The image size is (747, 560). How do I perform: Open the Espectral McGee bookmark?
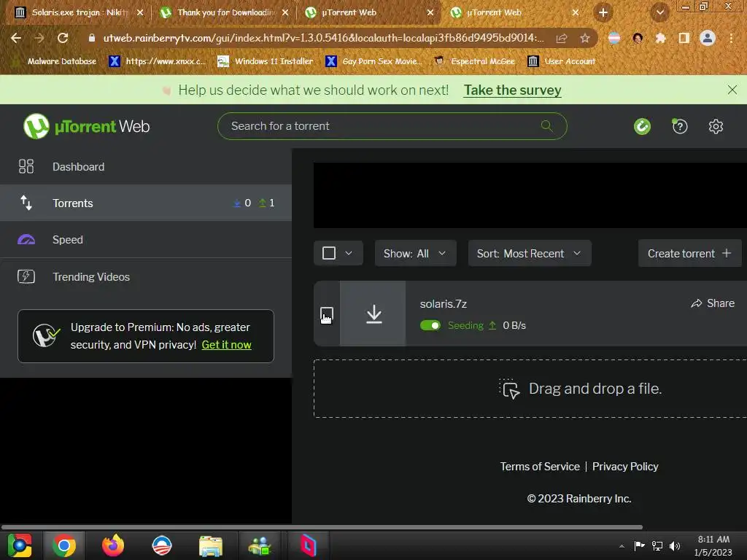[474, 61]
